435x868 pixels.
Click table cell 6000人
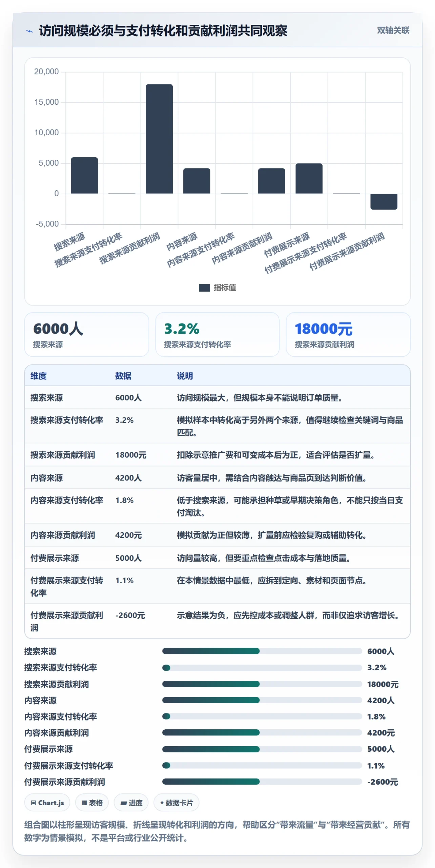pos(128,397)
